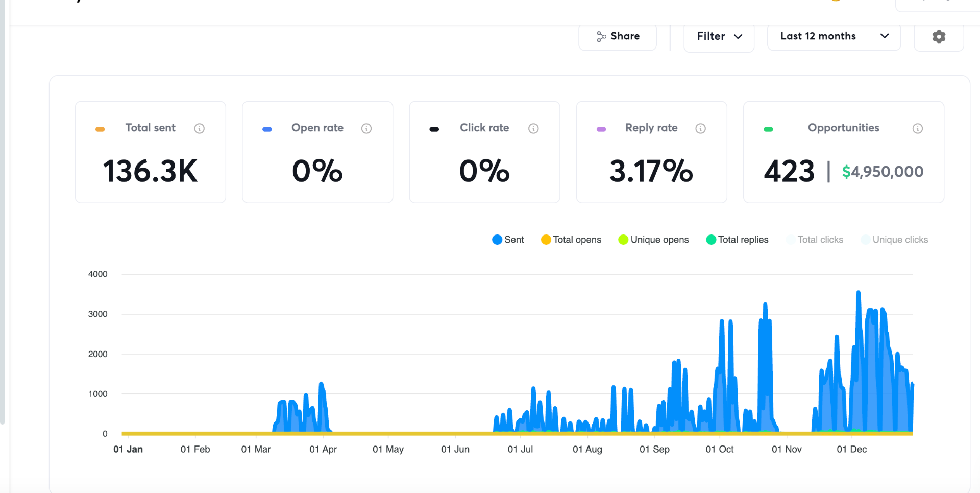Screen dimensions: 980x493
Task: Click the $4,950,000 opportunity value
Action: (x=883, y=172)
